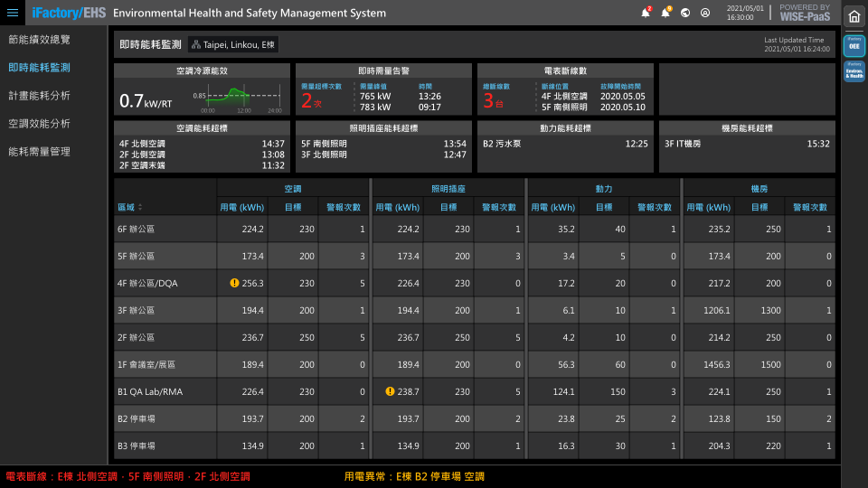Open Taipei, Linkou, E棟 location selector

tap(233, 44)
